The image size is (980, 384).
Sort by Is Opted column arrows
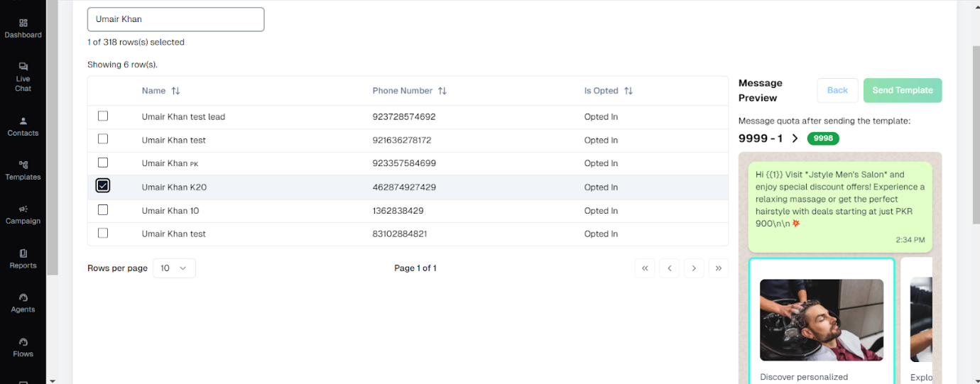628,91
